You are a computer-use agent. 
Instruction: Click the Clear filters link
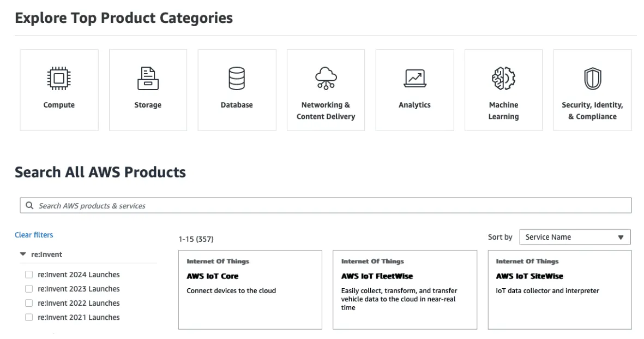34,235
